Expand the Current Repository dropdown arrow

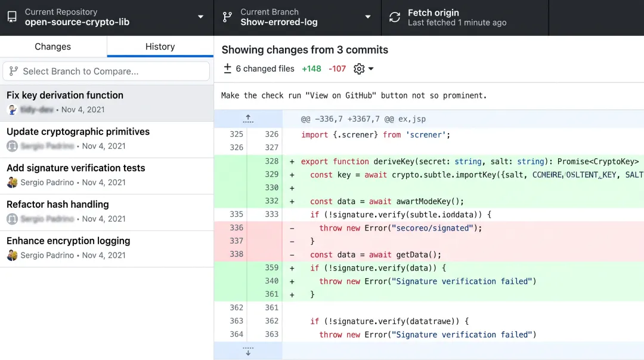(200, 17)
